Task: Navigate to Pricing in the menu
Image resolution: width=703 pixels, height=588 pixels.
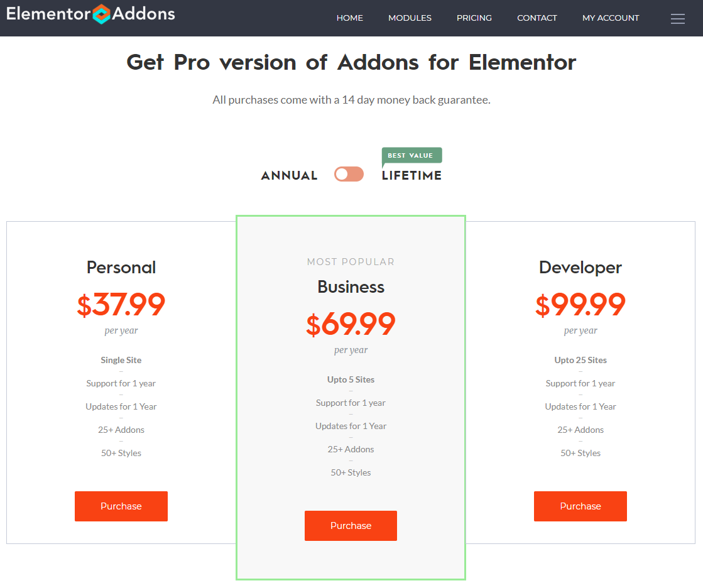Action: [474, 18]
